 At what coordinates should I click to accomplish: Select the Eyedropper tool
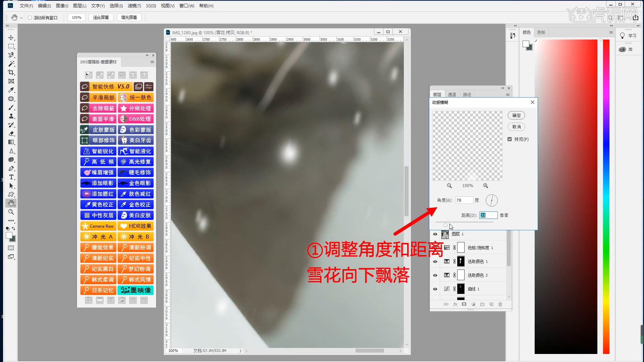(x=11, y=90)
